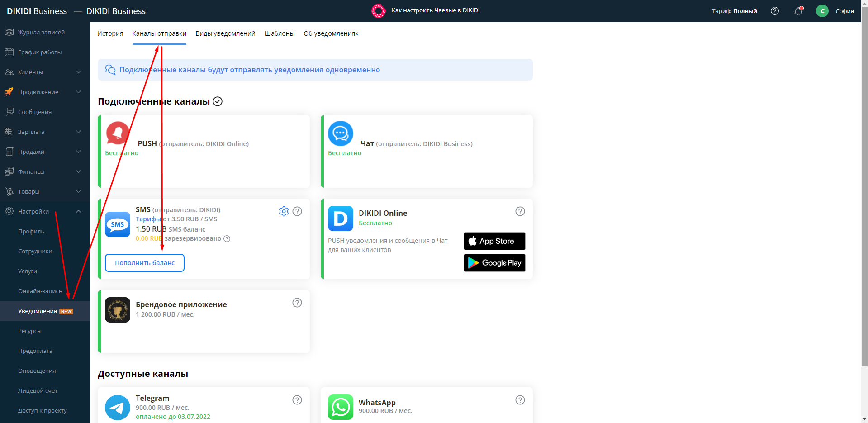The width and height of the screenshot is (868, 423).
Task: Select Уведомления NEW menu item
Action: 45,311
